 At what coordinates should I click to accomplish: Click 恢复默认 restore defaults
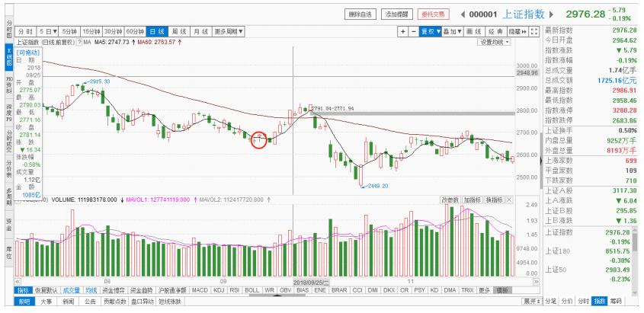point(46,290)
